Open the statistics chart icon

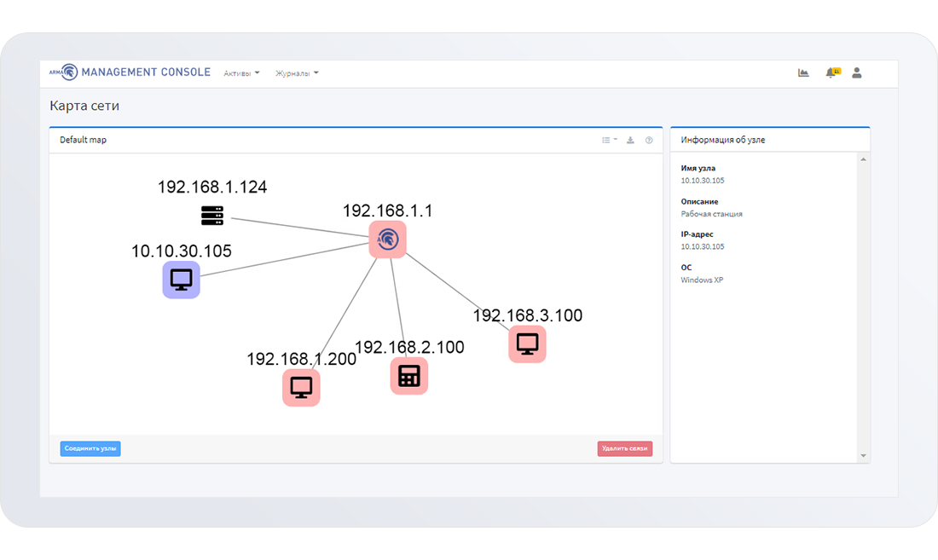click(803, 73)
